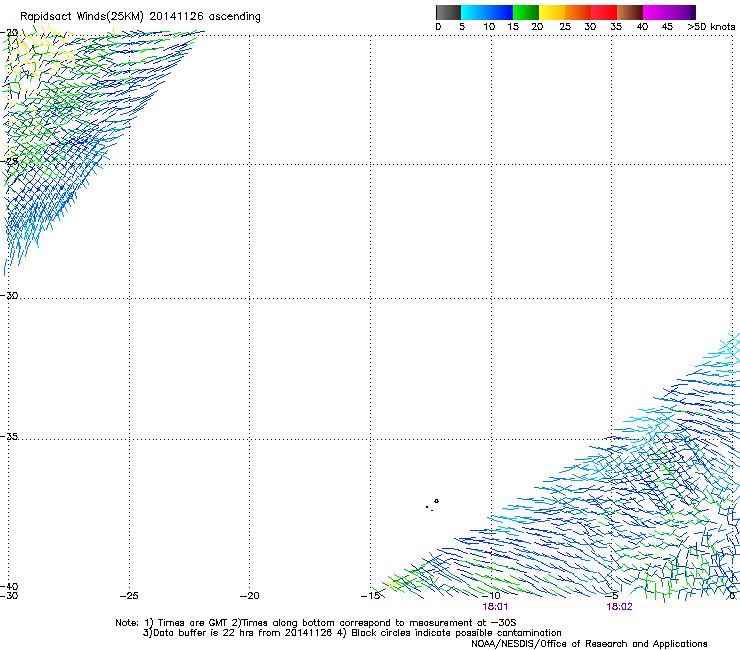Click the -35 latitude axis label
The width and height of the screenshot is (740, 650).
click(9, 437)
